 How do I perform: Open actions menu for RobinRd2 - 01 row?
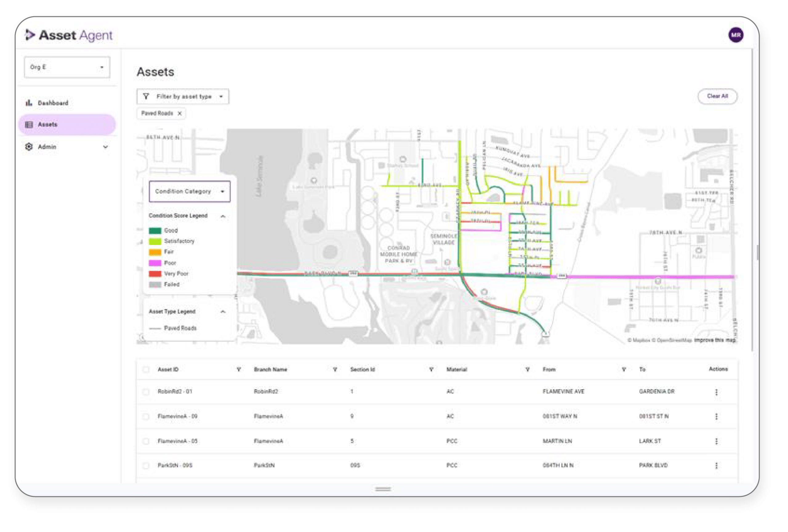click(x=716, y=392)
